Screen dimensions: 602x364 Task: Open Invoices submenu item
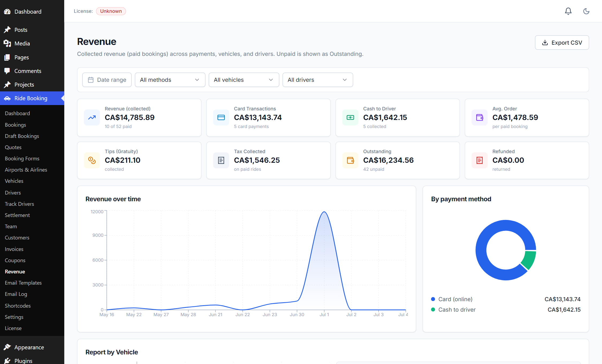point(14,249)
